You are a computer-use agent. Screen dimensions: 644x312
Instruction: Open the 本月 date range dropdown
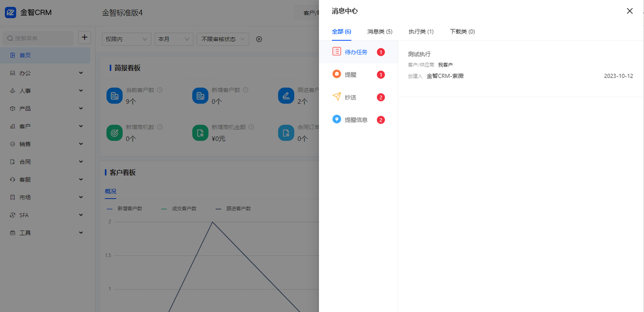tap(174, 39)
